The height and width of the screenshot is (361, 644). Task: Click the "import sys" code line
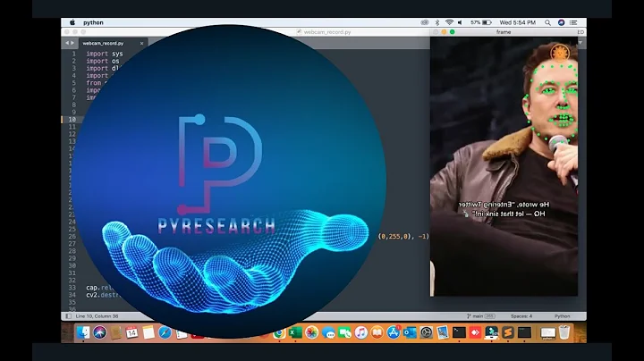pos(105,54)
